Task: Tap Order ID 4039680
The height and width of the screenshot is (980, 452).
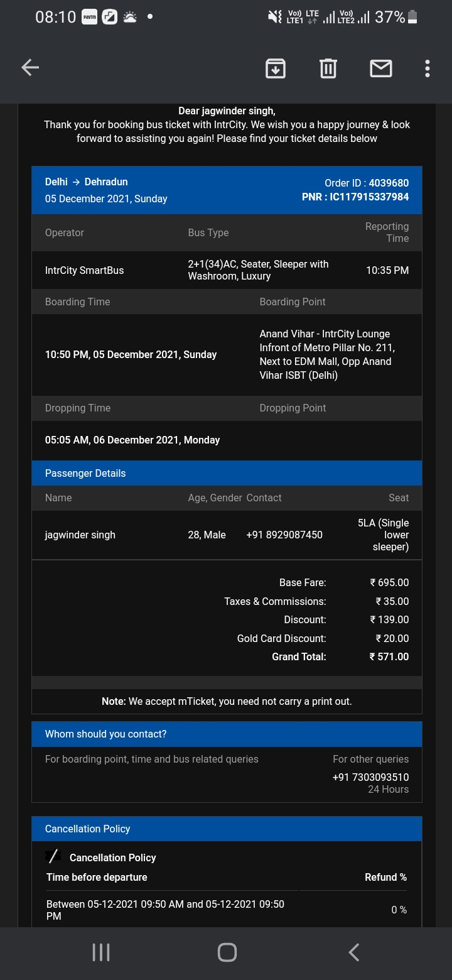Action: [x=367, y=183]
